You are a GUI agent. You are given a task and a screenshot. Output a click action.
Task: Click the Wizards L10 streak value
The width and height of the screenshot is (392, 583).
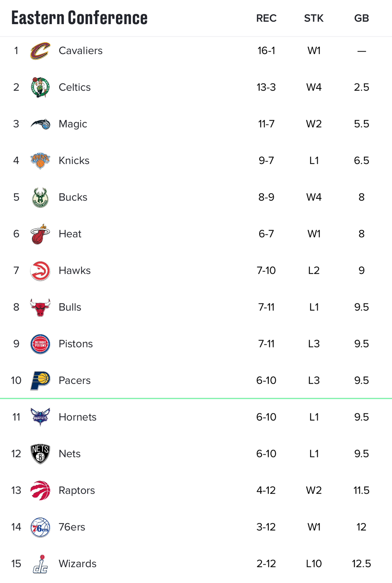pyautogui.click(x=314, y=564)
